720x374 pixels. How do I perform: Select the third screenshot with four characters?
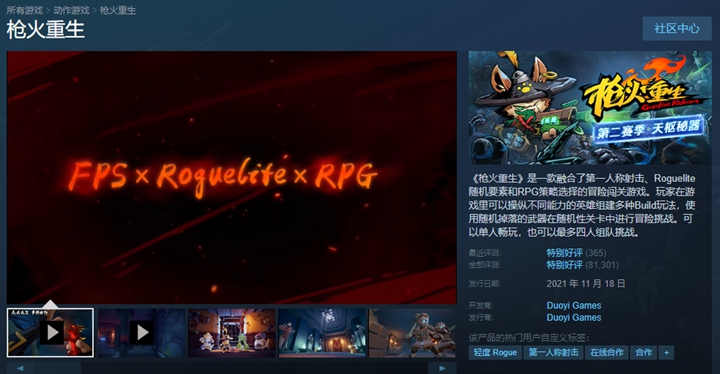pos(232,333)
